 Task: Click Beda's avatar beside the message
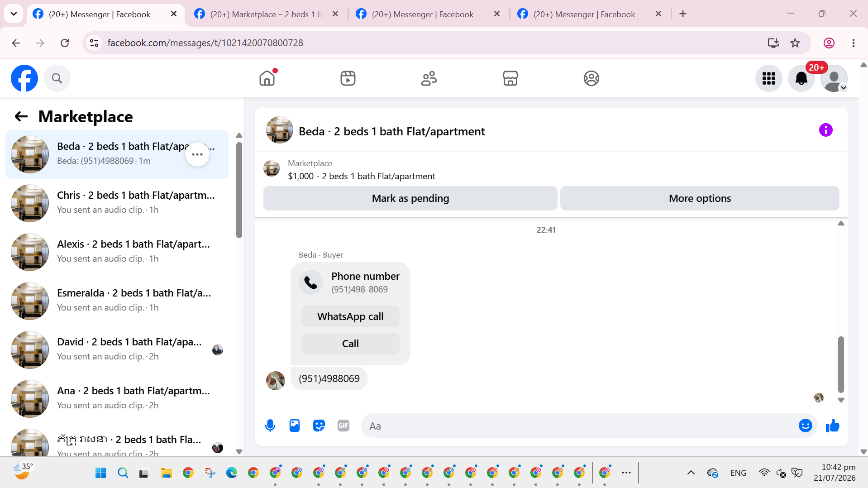pos(275,381)
